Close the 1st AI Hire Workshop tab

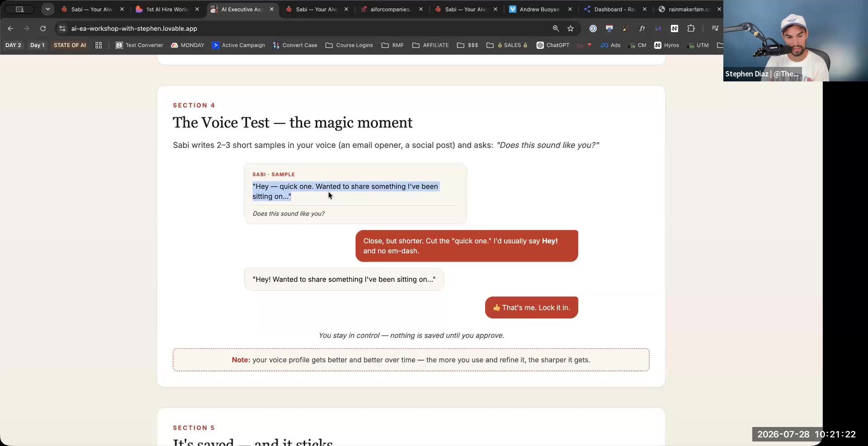pos(197,9)
